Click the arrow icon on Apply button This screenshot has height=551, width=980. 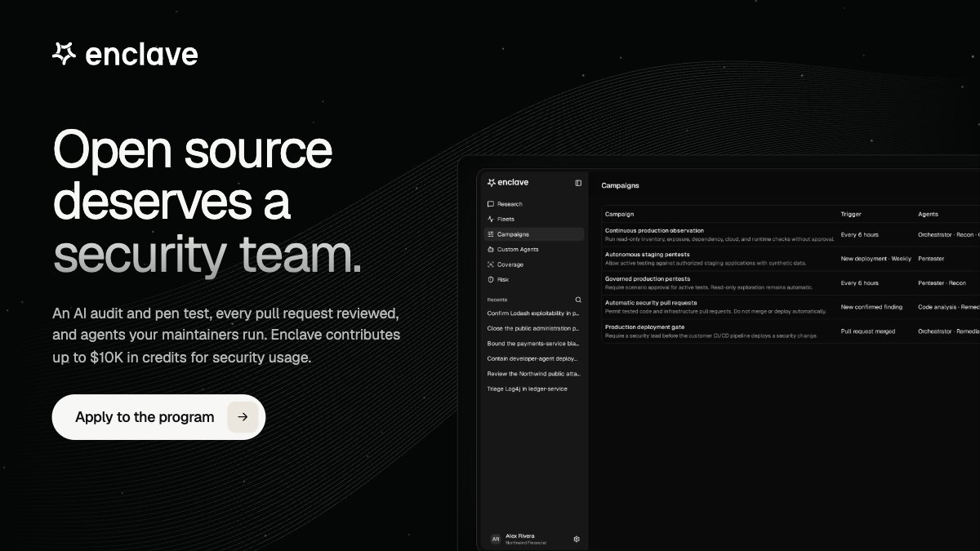click(x=243, y=417)
